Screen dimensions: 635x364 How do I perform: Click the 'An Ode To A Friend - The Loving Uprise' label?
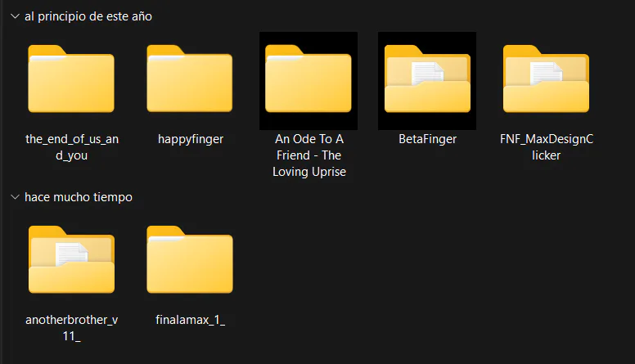coord(309,155)
